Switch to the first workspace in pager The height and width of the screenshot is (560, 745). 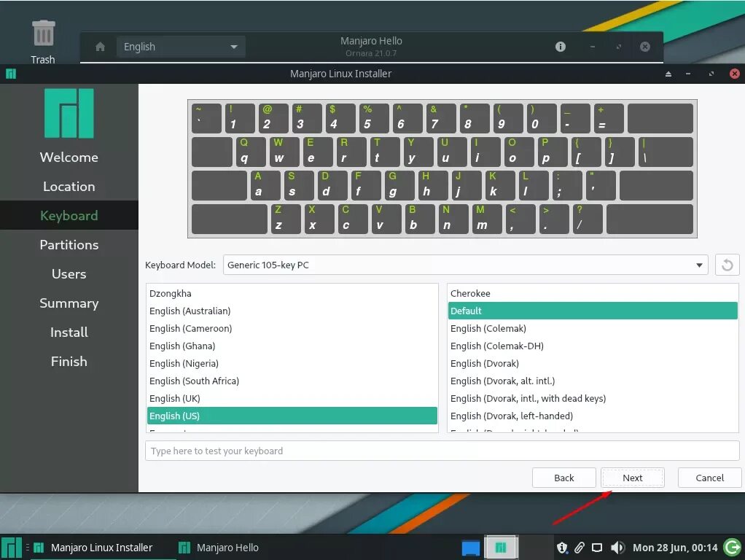pos(470,548)
